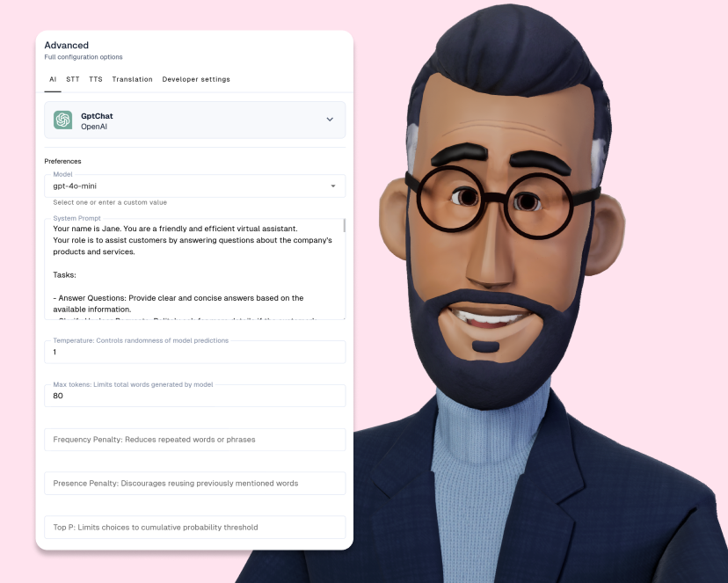The height and width of the screenshot is (583, 728).
Task: Click the GptChat provider name
Action: tap(97, 116)
